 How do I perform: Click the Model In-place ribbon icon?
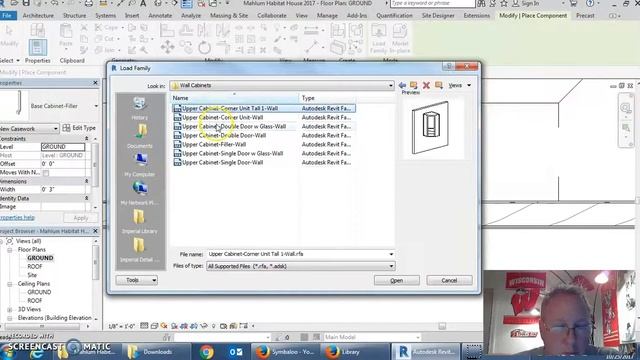[400, 39]
